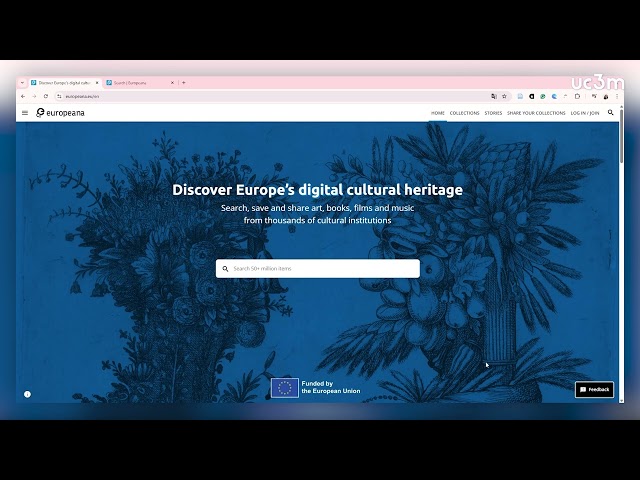Switch to 'Discover Europe's digital cultural' tab

[x=64, y=83]
